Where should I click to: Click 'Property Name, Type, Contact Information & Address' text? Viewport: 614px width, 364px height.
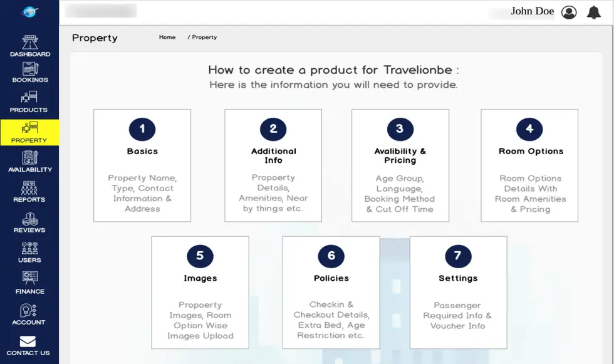pyautogui.click(x=142, y=194)
